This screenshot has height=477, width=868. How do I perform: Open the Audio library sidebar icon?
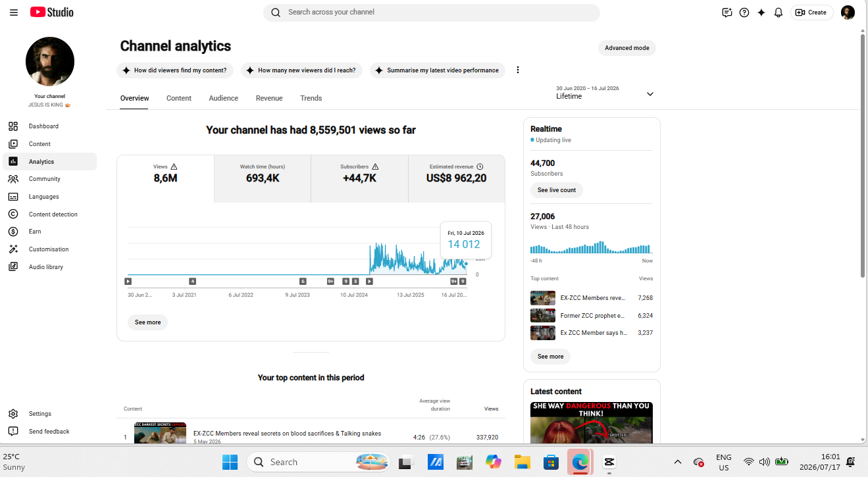point(13,267)
